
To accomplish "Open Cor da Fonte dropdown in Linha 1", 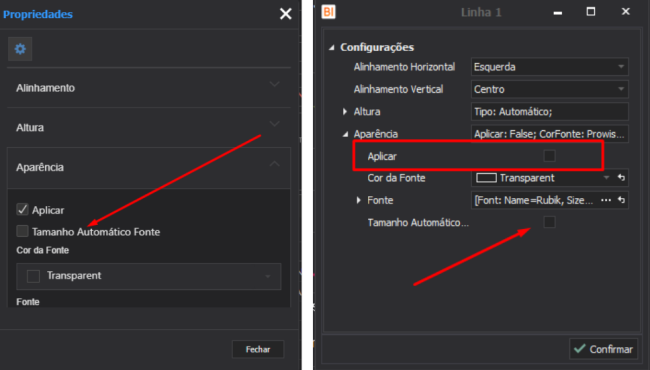I will tap(606, 178).
